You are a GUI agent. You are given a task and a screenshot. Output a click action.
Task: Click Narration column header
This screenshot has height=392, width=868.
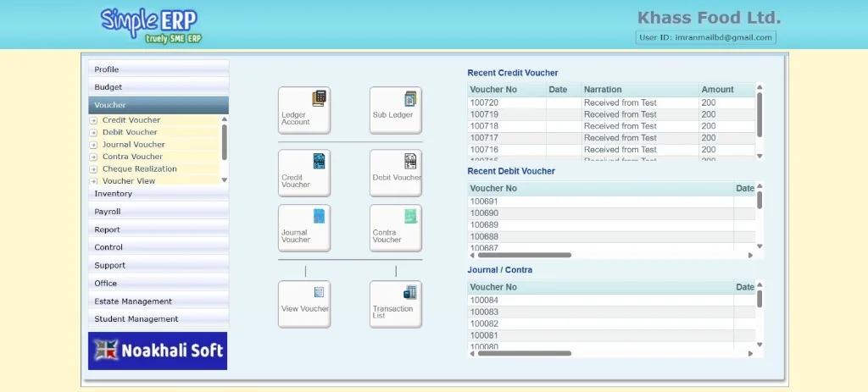(640, 90)
